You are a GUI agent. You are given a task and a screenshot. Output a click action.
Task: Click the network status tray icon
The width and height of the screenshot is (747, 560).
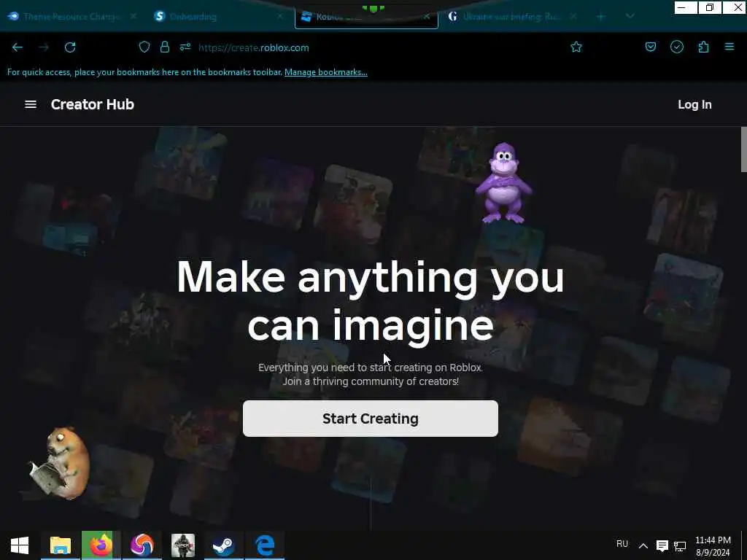[x=681, y=545]
